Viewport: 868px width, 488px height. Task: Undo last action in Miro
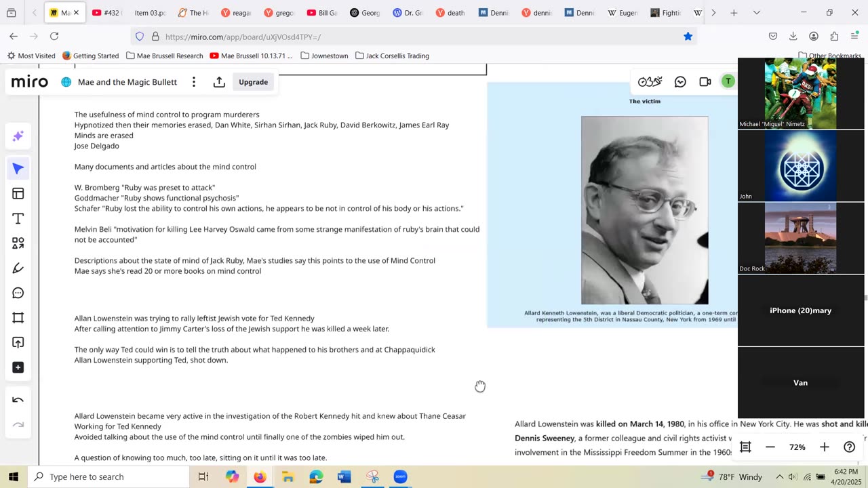point(18,400)
